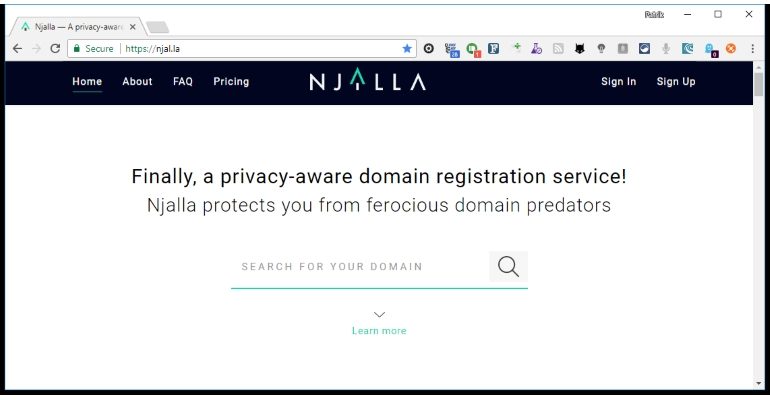Expand the chevron above Learn more
Screen dimensions: 770x400
point(379,314)
